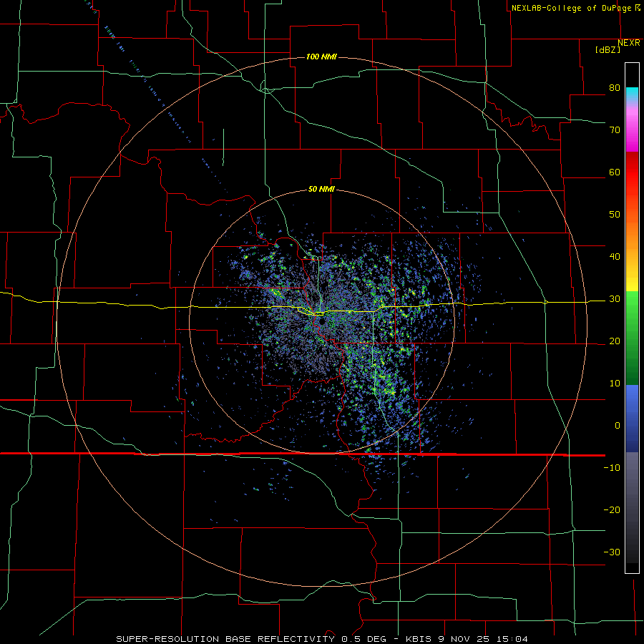Click the 80 dBZ scale value

pyautogui.click(x=615, y=88)
